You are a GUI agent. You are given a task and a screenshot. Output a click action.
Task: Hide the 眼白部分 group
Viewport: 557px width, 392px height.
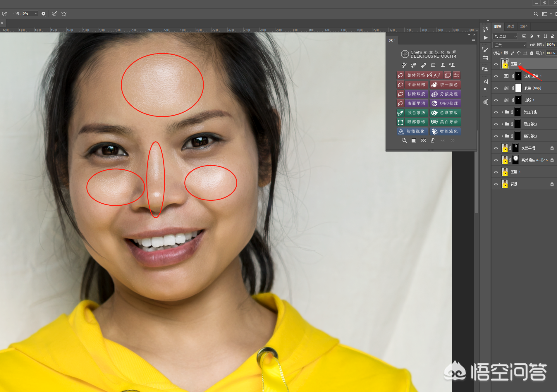[496, 124]
